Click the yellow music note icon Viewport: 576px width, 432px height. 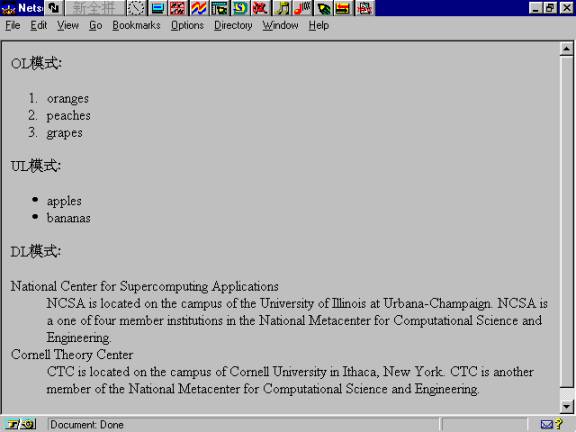click(x=282, y=8)
